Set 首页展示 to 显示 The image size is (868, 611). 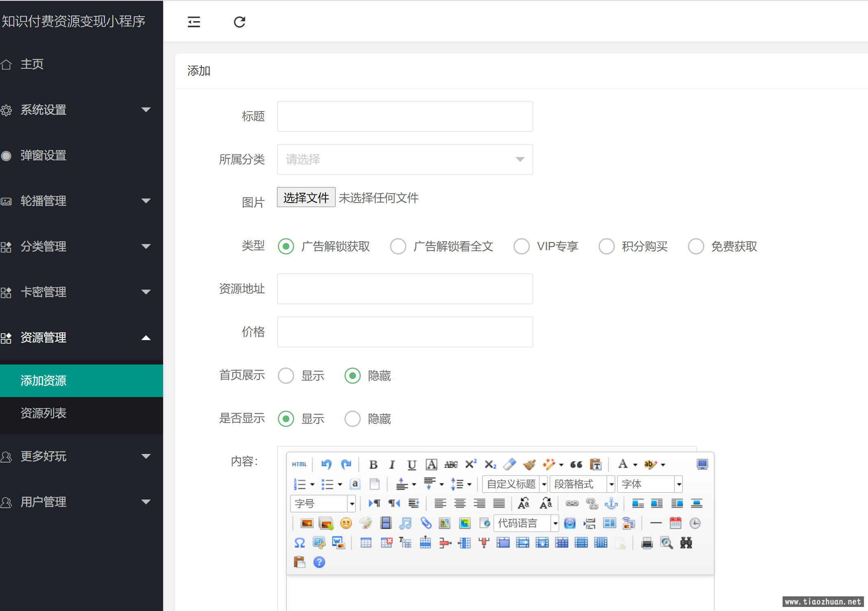pos(286,376)
